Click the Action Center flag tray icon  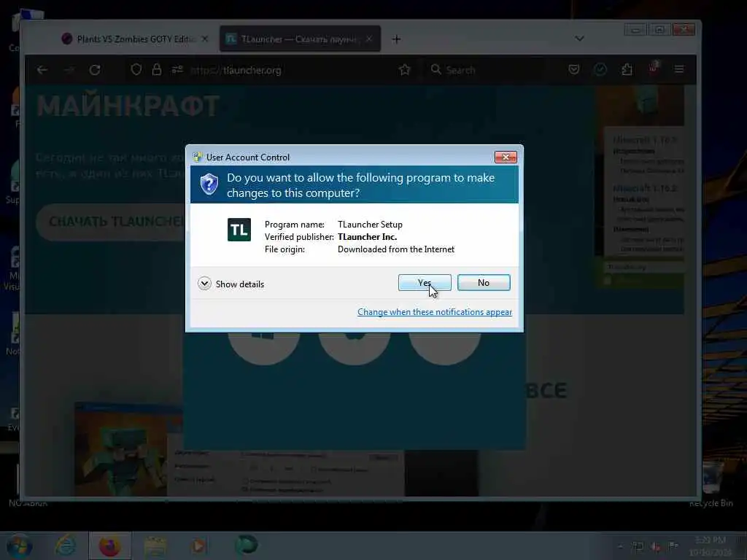[673, 546]
